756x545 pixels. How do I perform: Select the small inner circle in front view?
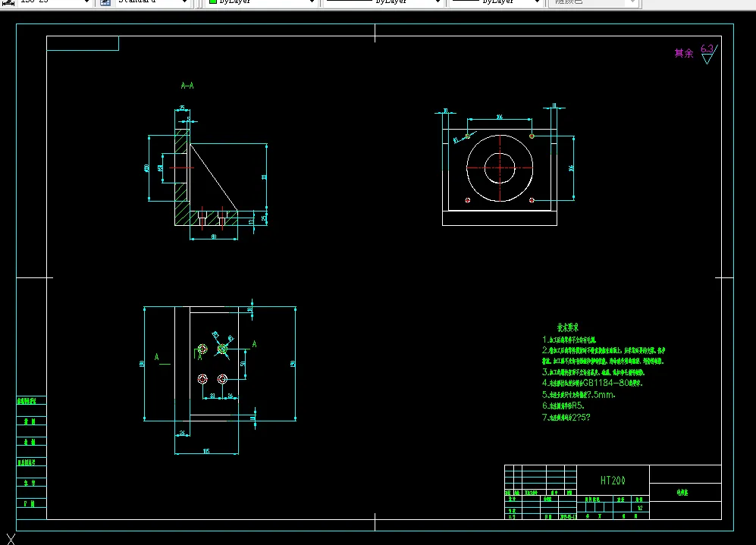pyautogui.click(x=500, y=168)
